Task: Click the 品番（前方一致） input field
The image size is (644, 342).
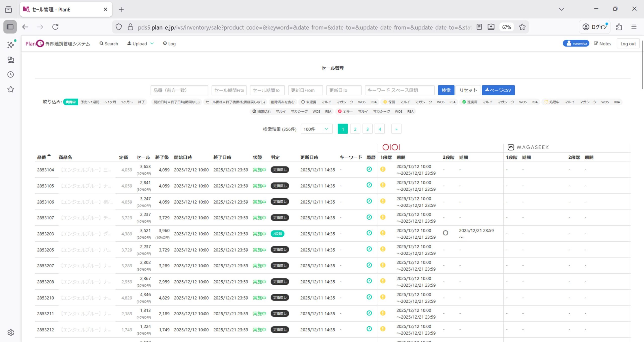Action: [179, 90]
